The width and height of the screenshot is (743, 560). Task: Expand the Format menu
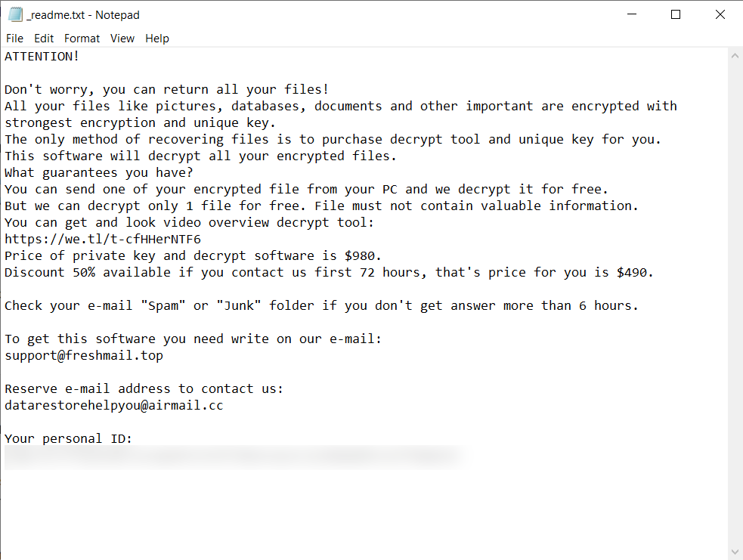[x=82, y=39]
